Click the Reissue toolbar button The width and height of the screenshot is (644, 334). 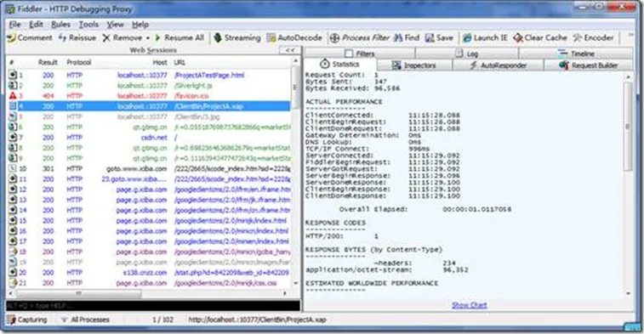point(77,37)
